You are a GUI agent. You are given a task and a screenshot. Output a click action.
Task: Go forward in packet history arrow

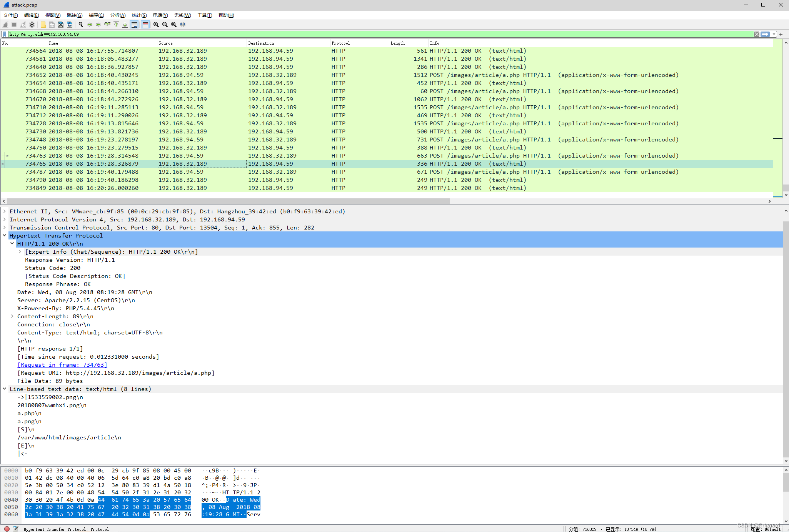[x=98, y=25]
